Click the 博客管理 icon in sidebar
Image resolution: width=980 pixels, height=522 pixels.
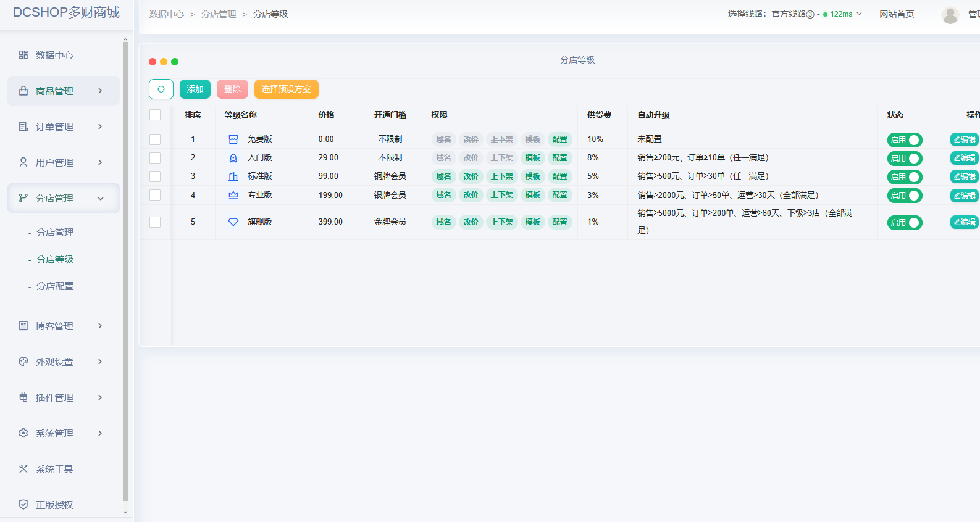[x=23, y=326]
